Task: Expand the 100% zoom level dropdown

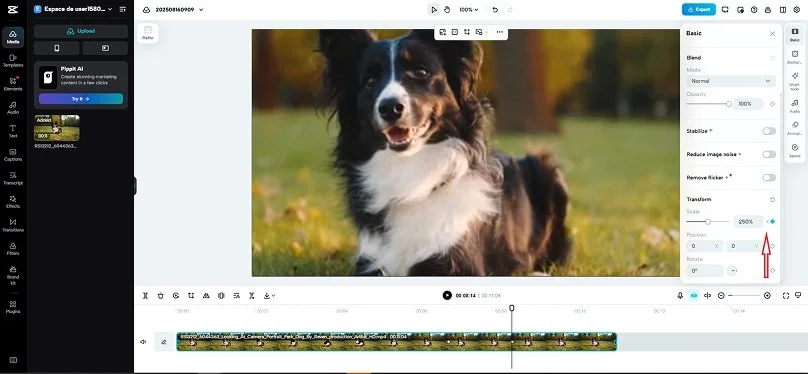Action: pyautogui.click(x=468, y=9)
